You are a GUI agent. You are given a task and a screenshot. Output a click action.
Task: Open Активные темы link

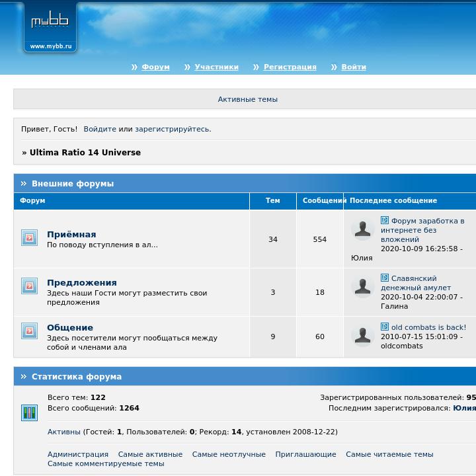point(248,99)
